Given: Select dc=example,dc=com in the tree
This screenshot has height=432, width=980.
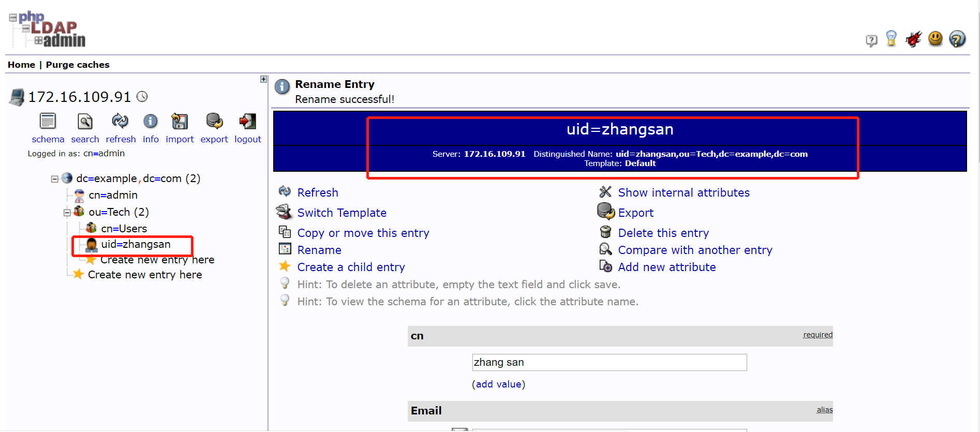Looking at the screenshot, I should 138,178.
